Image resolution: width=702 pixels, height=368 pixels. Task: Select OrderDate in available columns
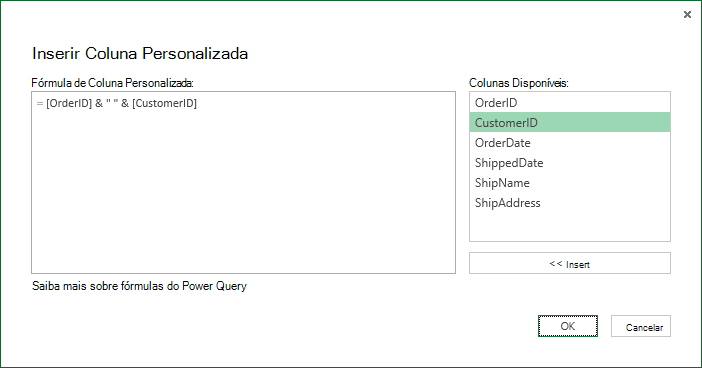(x=570, y=142)
